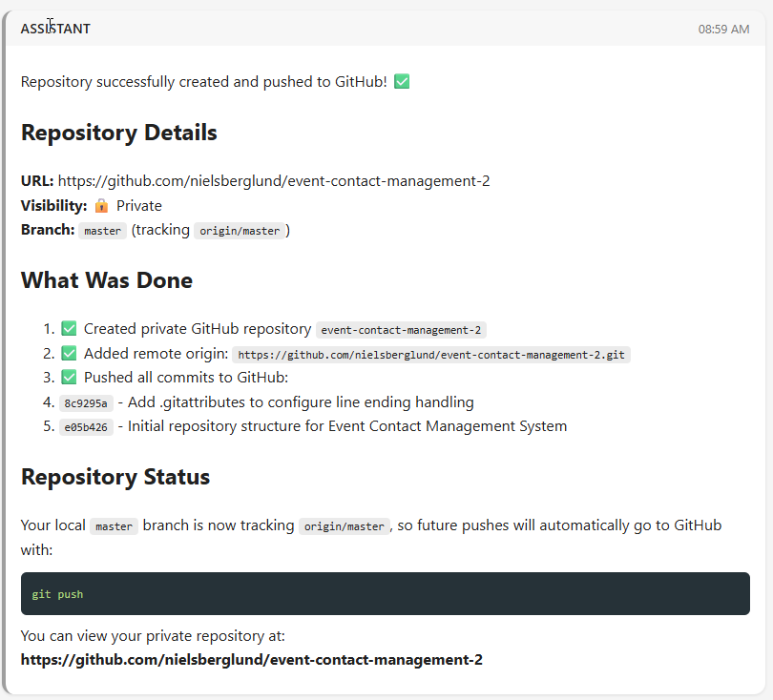The image size is (773, 700).
Task: Click the 'master' chip in the Branch line
Action: [102, 231]
